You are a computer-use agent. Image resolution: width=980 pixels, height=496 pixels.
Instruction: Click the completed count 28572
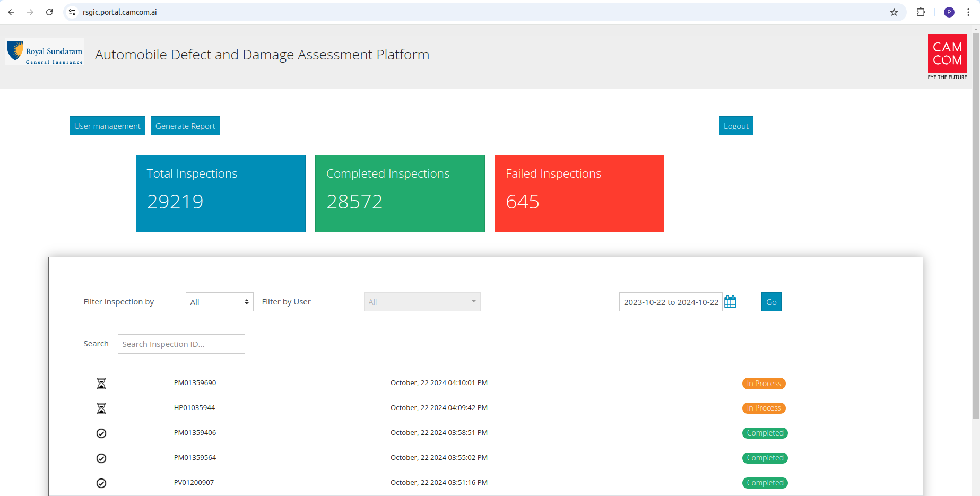point(354,202)
